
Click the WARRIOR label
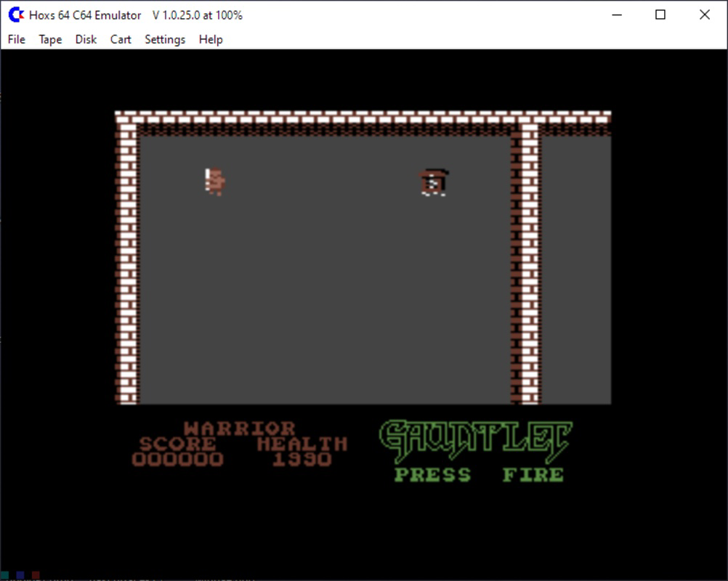[x=239, y=428]
